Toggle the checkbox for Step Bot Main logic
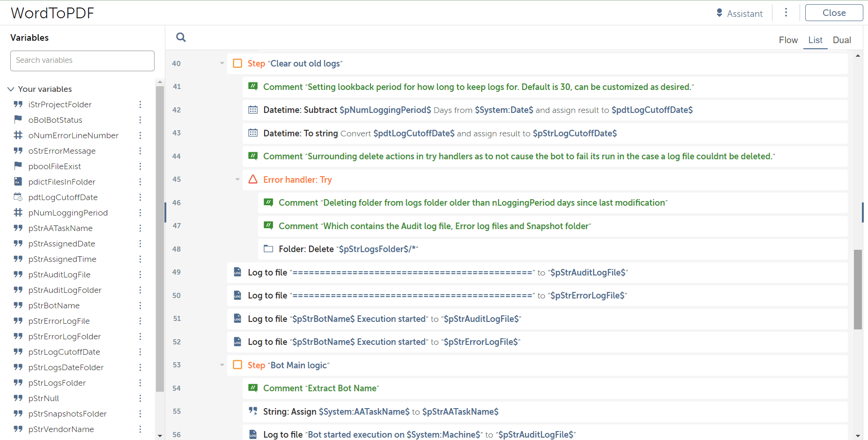This screenshot has width=868, height=440. (x=237, y=365)
